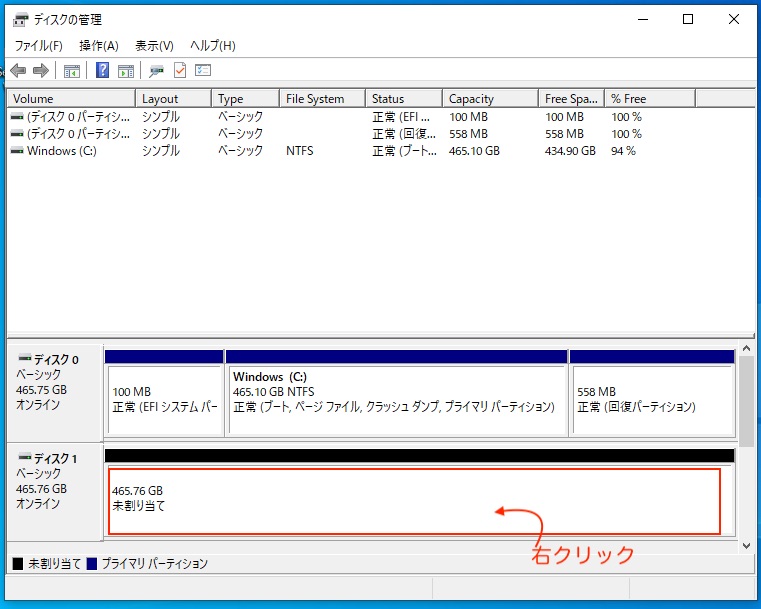This screenshot has height=609, width=761.
Task: Minimize the ディスクの管理 window
Action: coord(643,19)
